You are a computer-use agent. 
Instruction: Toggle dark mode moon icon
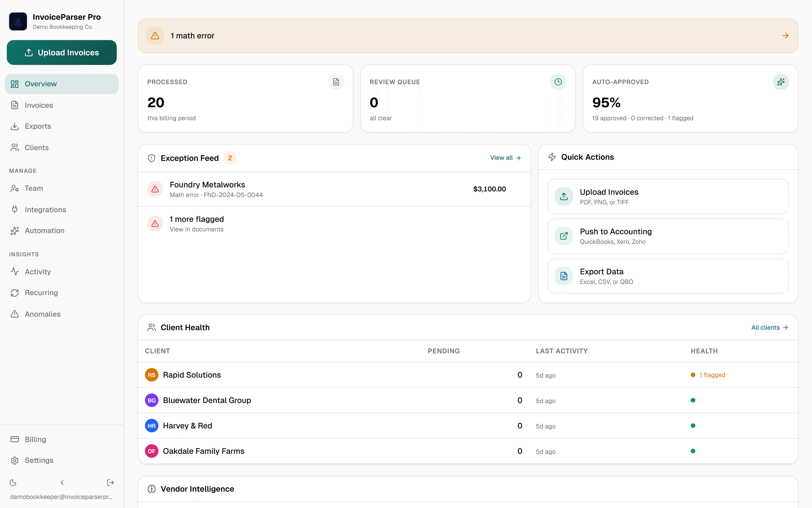pos(13,482)
